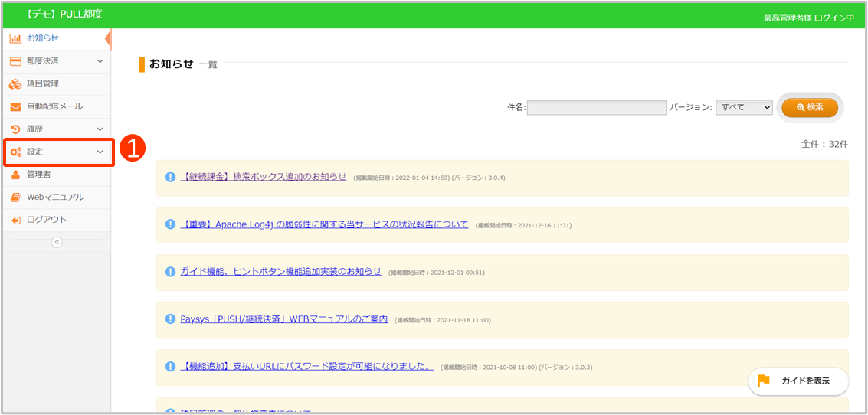Click the 件名 search input field
The image size is (868, 415).
click(596, 108)
